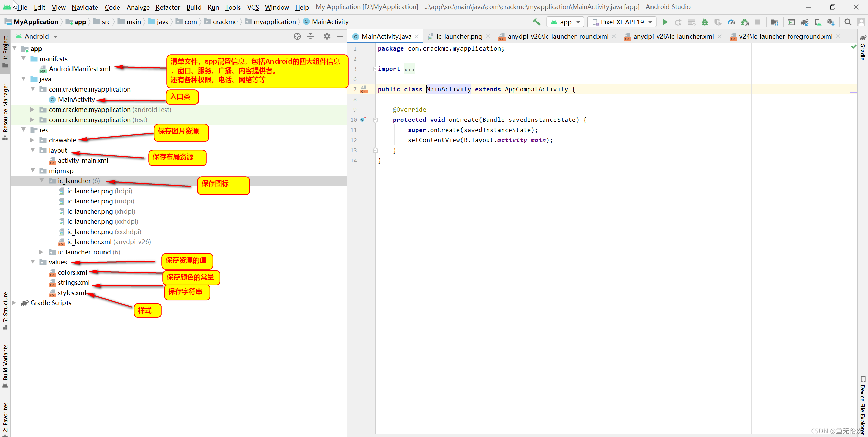Expand com.crackme.myapplication (androidTest) package
Screen dimensions: 868x437
pos(32,110)
